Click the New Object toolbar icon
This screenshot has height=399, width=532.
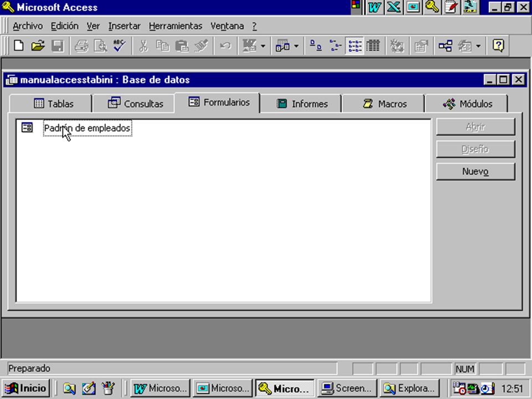[465, 45]
